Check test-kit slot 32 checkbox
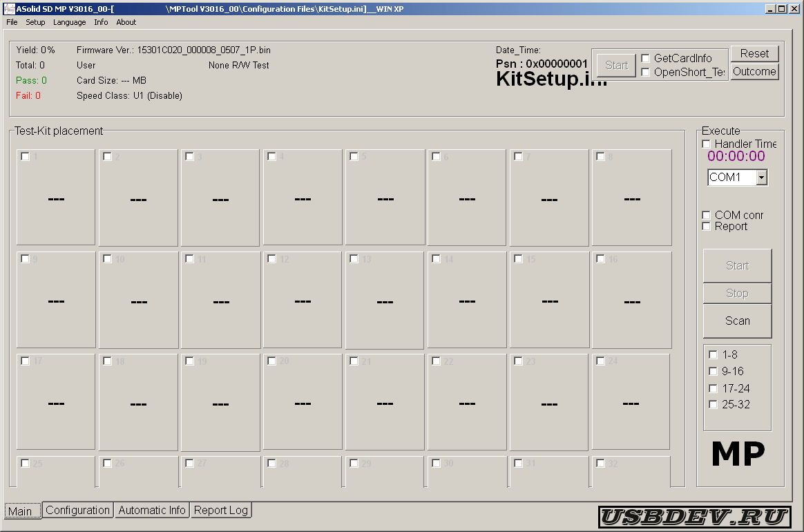The width and height of the screenshot is (804, 532). click(600, 463)
